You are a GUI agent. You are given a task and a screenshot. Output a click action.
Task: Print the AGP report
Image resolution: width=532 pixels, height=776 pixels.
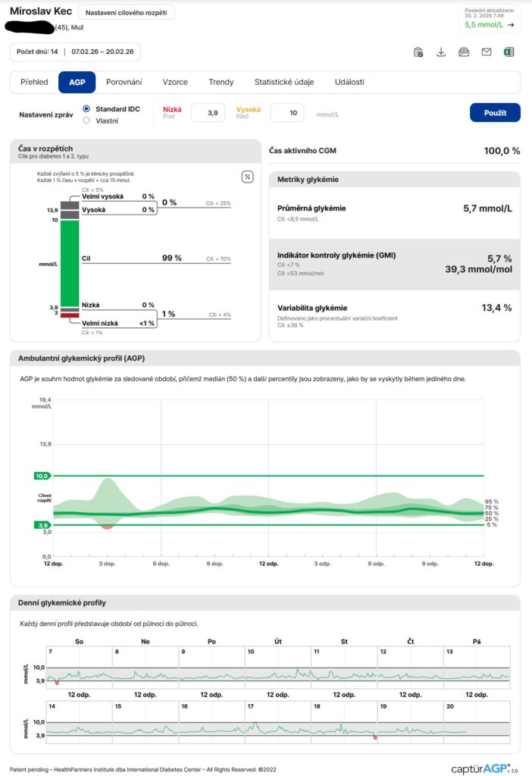(464, 52)
